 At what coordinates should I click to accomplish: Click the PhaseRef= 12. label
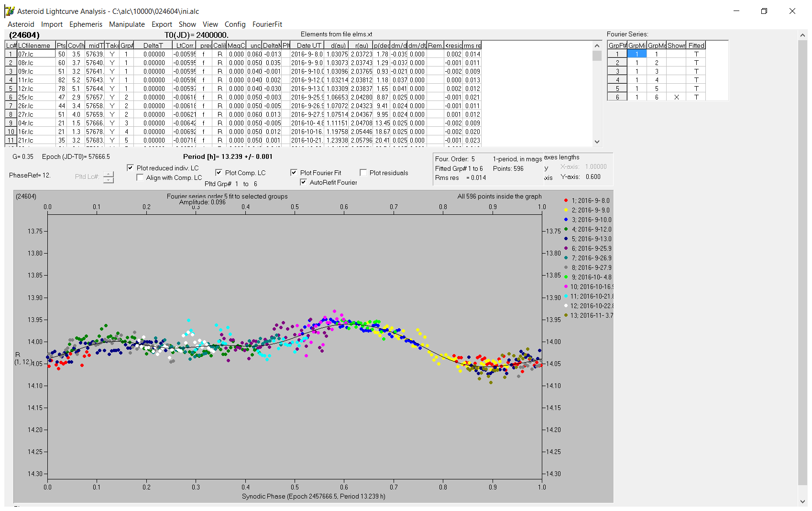(x=30, y=176)
